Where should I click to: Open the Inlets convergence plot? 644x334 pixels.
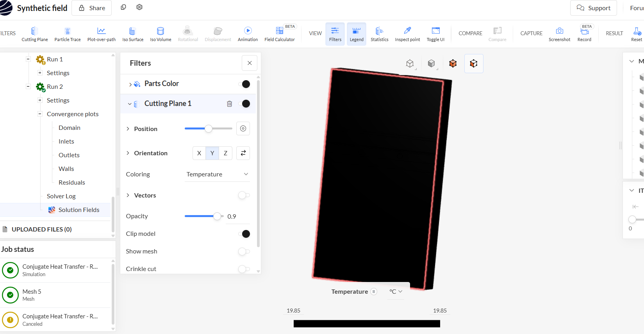[66, 141]
